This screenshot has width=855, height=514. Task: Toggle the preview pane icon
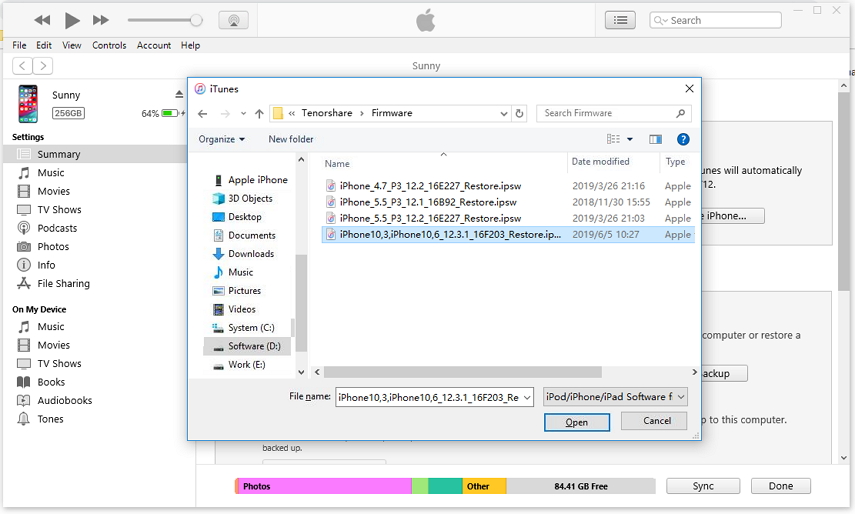click(655, 140)
